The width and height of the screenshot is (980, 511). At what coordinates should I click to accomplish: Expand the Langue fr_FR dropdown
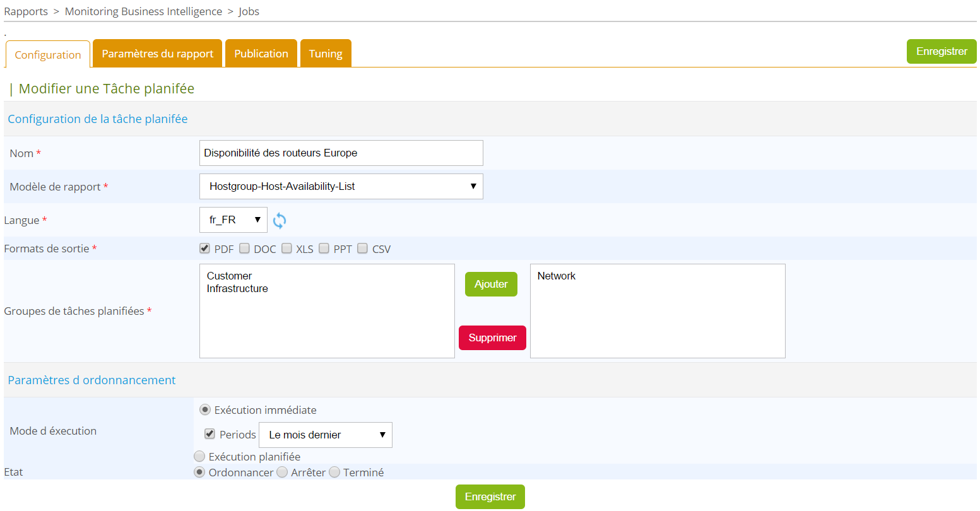pos(233,220)
